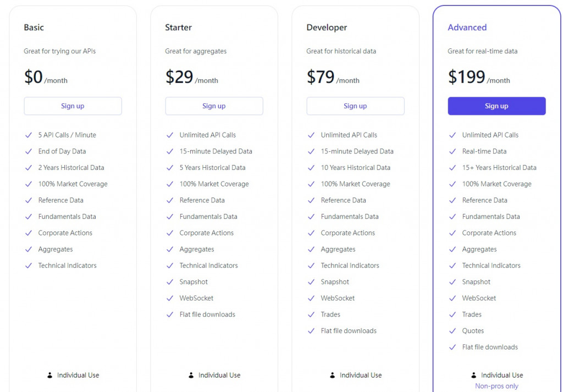Click the Basic plan Sign up button
Viewport: 563px width, 392px height.
tap(73, 106)
